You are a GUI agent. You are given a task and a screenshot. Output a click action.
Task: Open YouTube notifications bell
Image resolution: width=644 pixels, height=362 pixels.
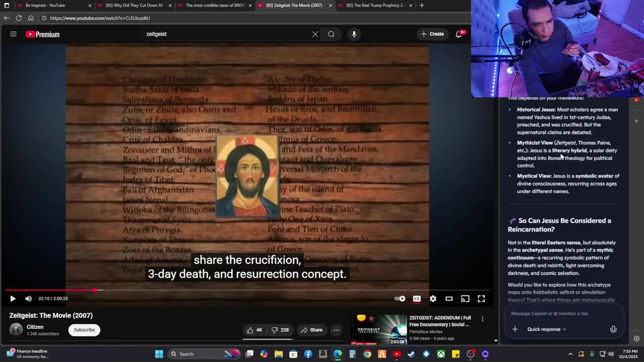coord(459,34)
